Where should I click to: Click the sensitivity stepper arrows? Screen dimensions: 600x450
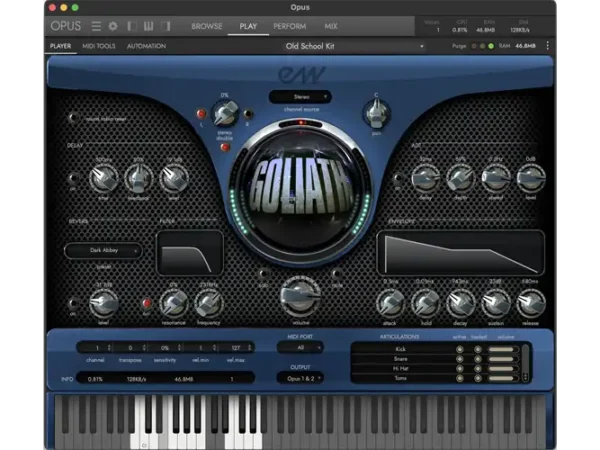point(179,347)
